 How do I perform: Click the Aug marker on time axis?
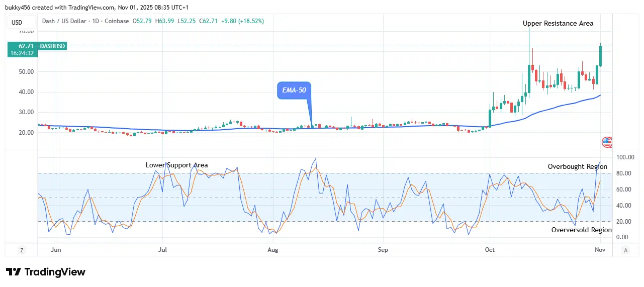click(272, 249)
